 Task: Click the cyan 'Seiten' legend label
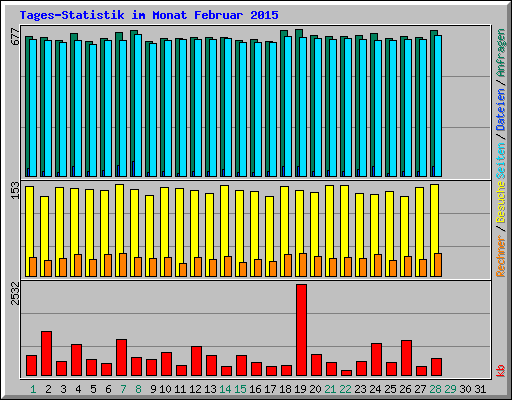coord(501,161)
